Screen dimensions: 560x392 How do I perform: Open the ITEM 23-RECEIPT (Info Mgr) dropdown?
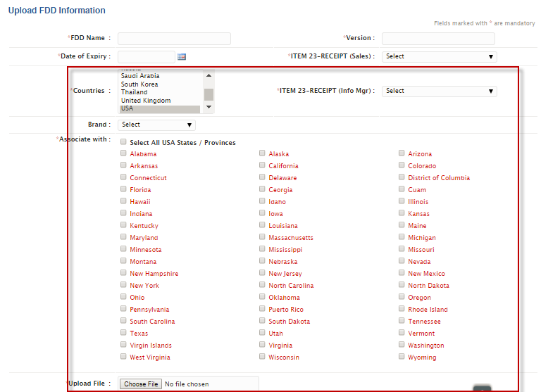(x=440, y=91)
